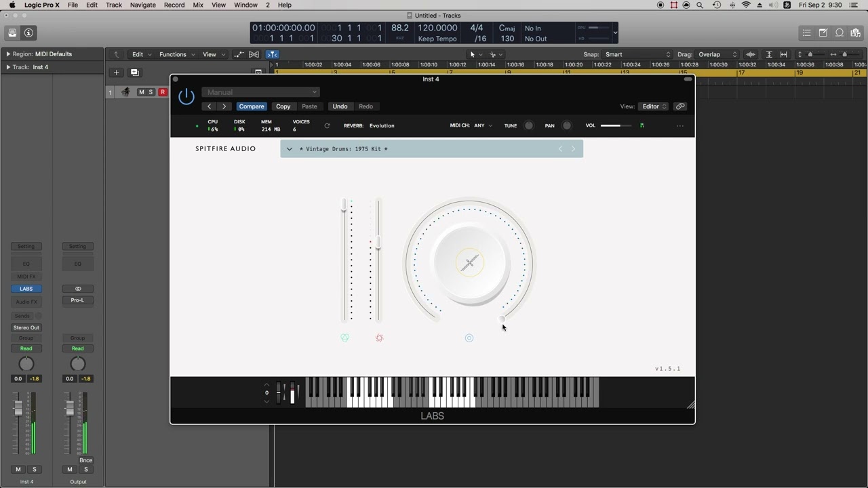Viewport: 868px width, 488px height.
Task: Open the LCD display options arrow
Action: 615,33
